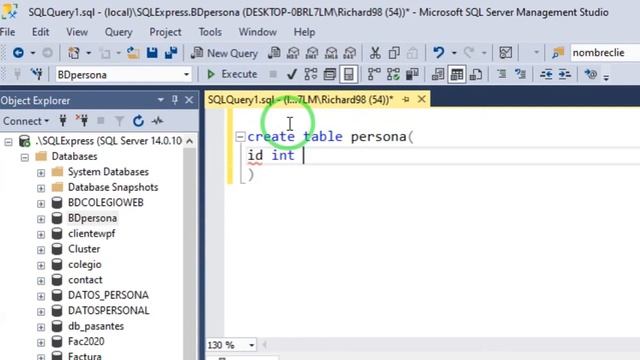Expand the BDCOLEGIOWEB database
This screenshot has width=640, height=360.
tap(41, 203)
